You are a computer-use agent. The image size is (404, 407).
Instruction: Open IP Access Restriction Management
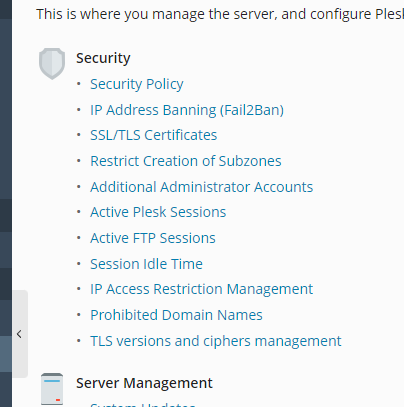click(x=202, y=289)
